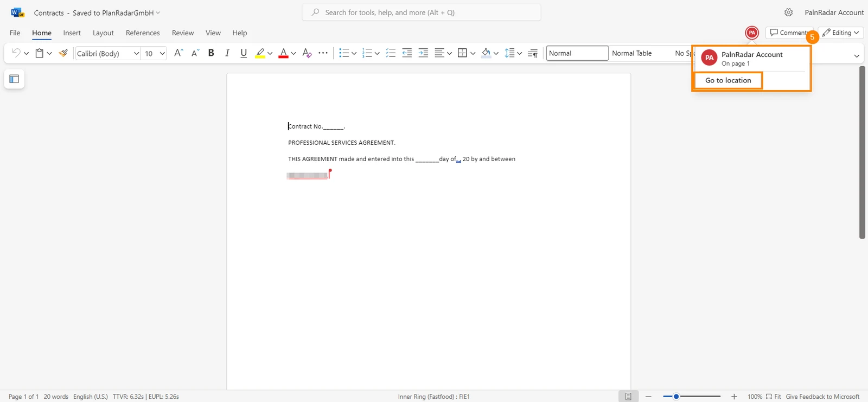Decrease paragraph indent
This screenshot has width=868, height=402.
pos(407,53)
